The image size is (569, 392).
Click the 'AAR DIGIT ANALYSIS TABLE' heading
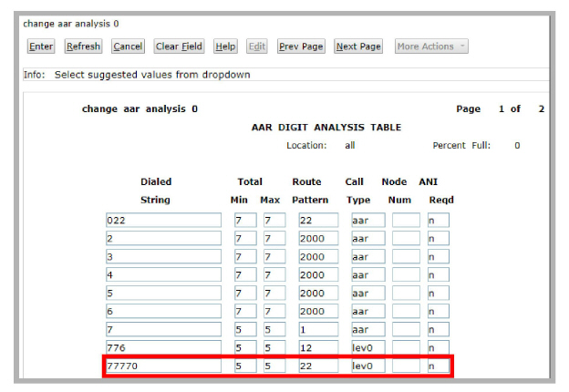pyautogui.click(x=326, y=128)
